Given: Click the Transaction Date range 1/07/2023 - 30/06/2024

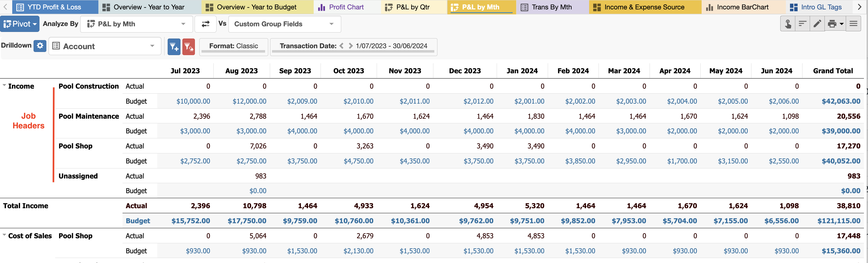Looking at the screenshot, I should [x=391, y=46].
